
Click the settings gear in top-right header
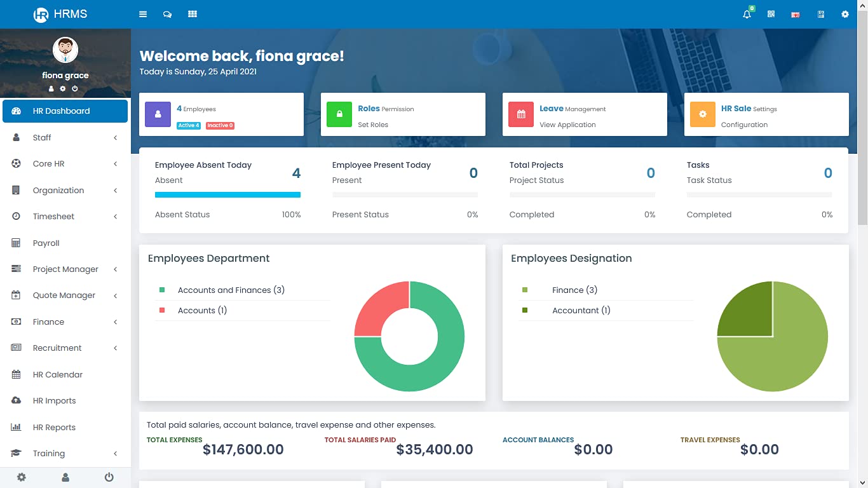click(844, 14)
